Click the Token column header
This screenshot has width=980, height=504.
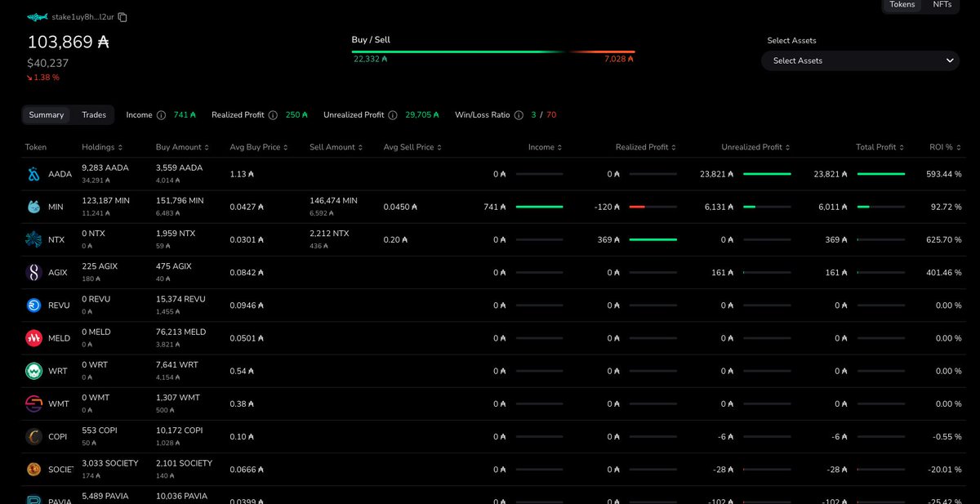point(36,147)
